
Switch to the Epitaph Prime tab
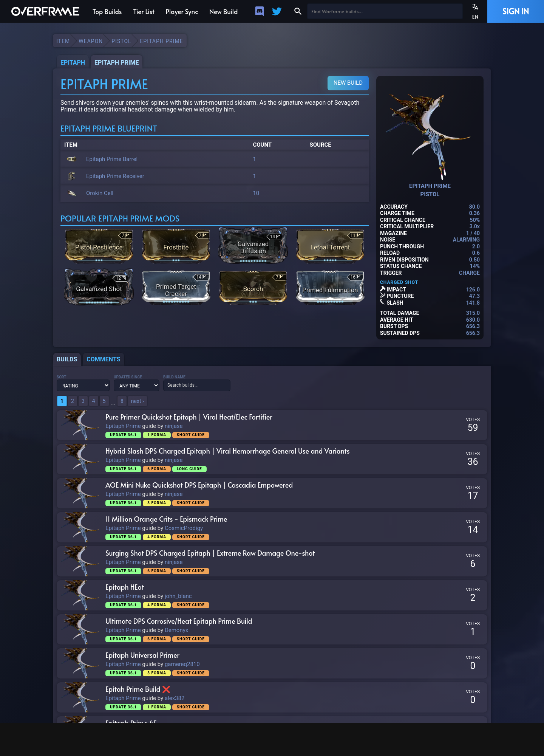tap(117, 62)
